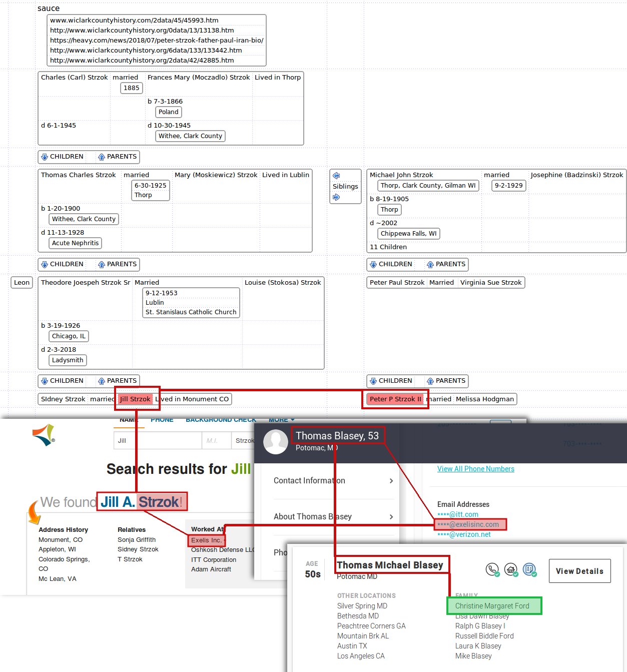Image resolution: width=627 pixels, height=672 pixels.
Task: Click the orange arrow beside We found
Action: (x=34, y=511)
